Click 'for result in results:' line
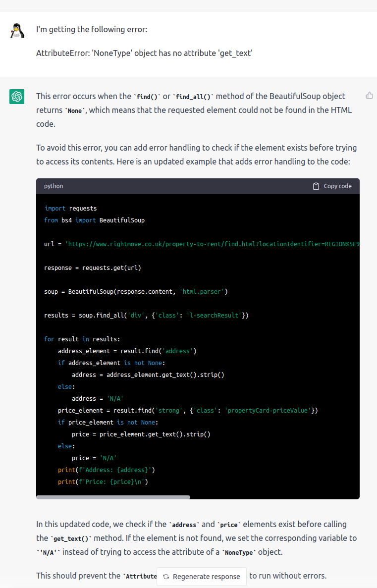377x588 pixels. click(x=82, y=339)
